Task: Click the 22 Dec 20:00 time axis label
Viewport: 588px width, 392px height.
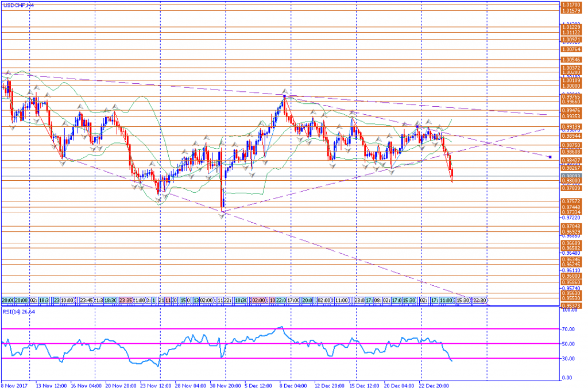Action: click(434, 386)
